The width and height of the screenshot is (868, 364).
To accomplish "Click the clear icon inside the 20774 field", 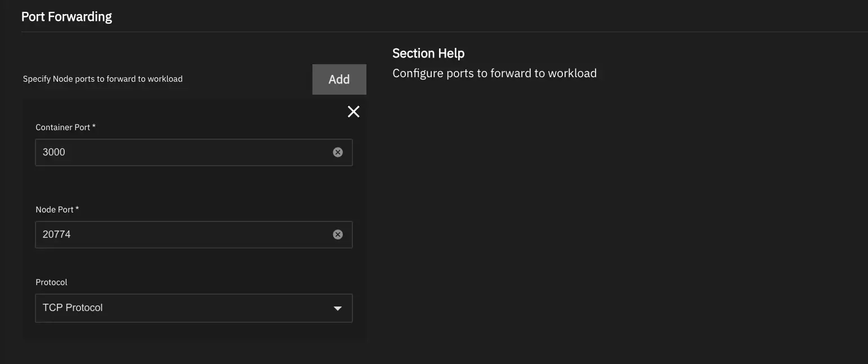I will click(338, 234).
